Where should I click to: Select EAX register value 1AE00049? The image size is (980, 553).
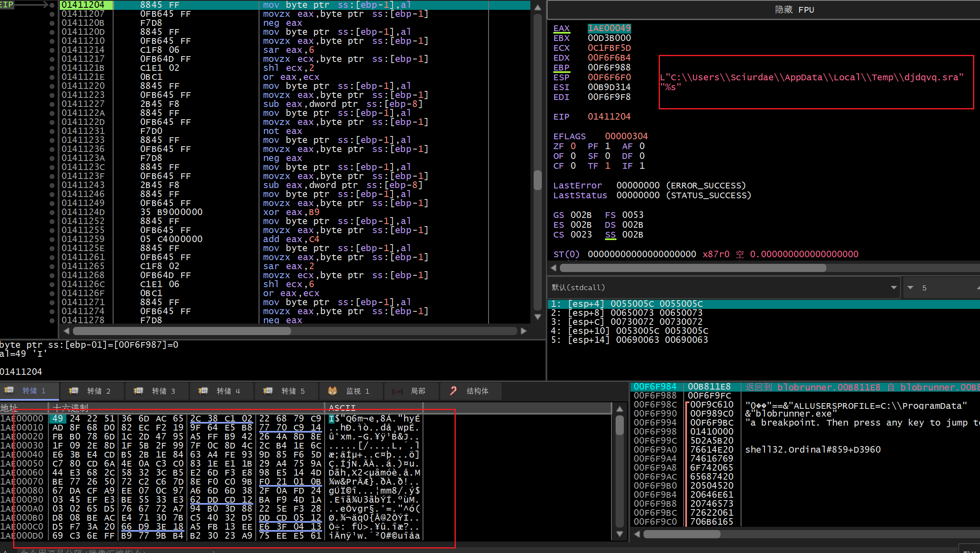(x=609, y=28)
